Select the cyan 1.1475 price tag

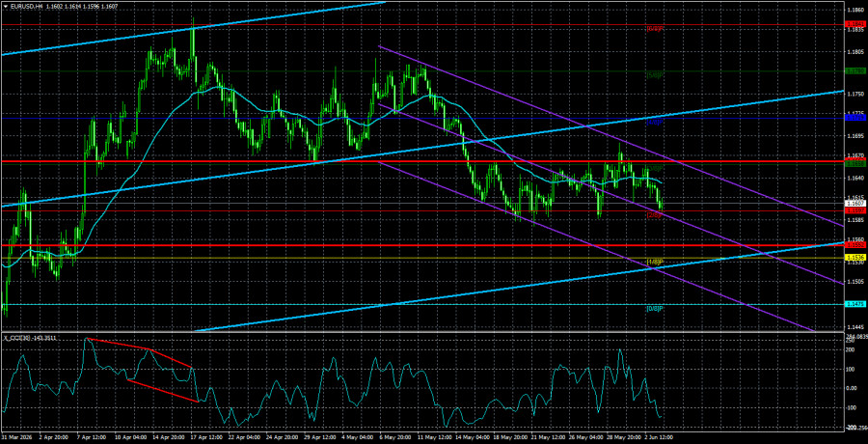click(854, 304)
